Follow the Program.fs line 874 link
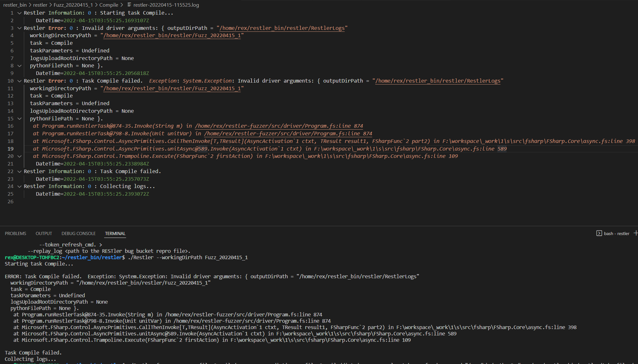 coord(279,126)
